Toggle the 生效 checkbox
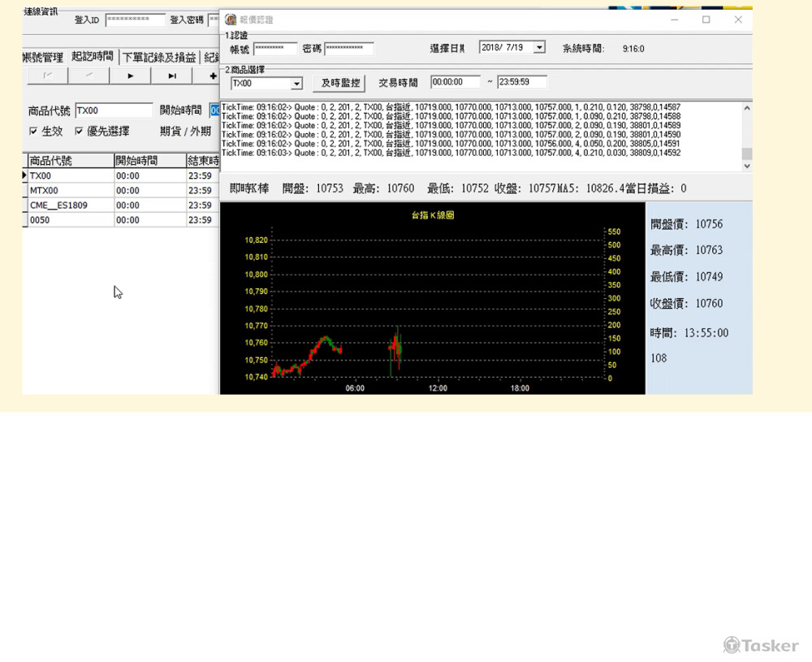Image resolution: width=812 pixels, height=662 pixels. (33, 131)
